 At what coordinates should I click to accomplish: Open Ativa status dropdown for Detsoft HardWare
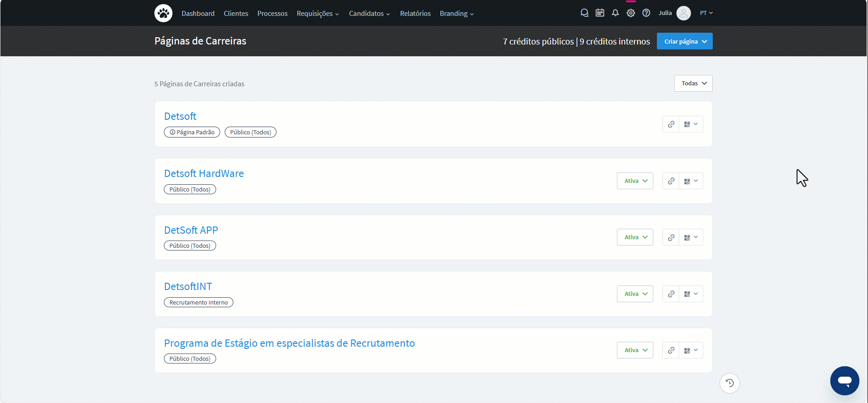[635, 181]
